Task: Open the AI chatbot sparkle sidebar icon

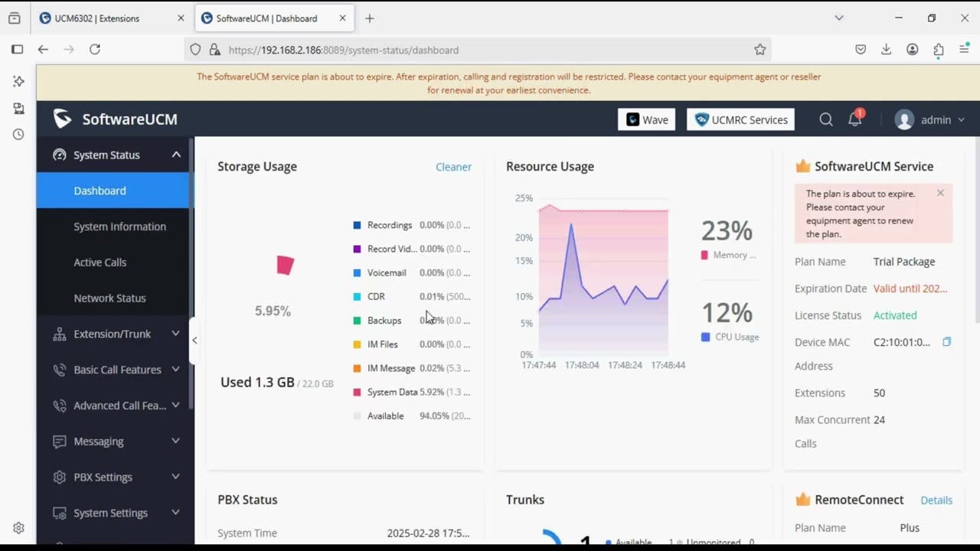Action: point(18,81)
